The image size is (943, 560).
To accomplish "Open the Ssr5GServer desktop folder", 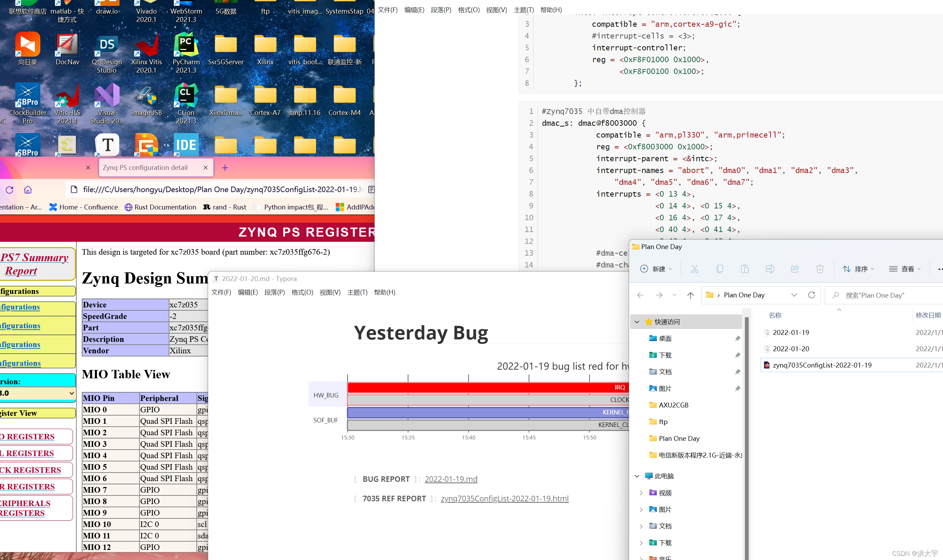I will pos(226,49).
